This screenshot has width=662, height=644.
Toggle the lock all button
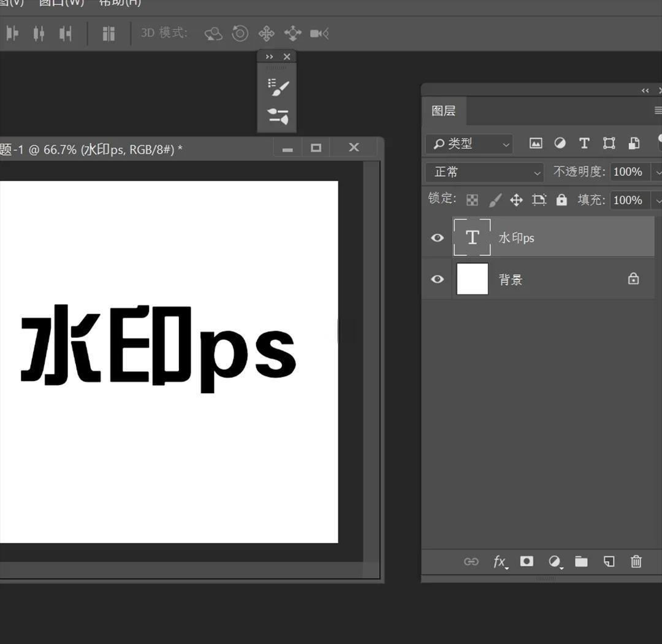pos(561,200)
